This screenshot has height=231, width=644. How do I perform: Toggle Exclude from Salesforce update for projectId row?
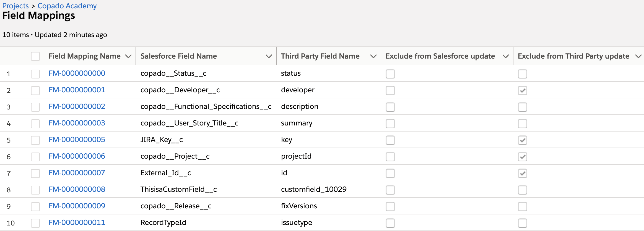point(390,157)
